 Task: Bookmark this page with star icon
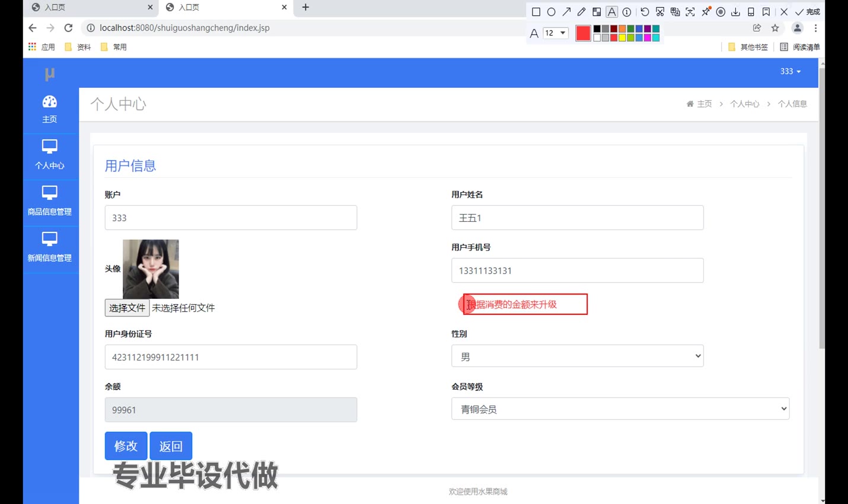(775, 28)
